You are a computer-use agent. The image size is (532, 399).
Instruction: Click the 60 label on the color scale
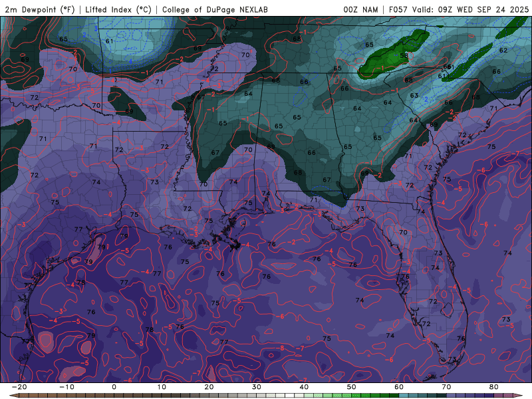(399, 387)
